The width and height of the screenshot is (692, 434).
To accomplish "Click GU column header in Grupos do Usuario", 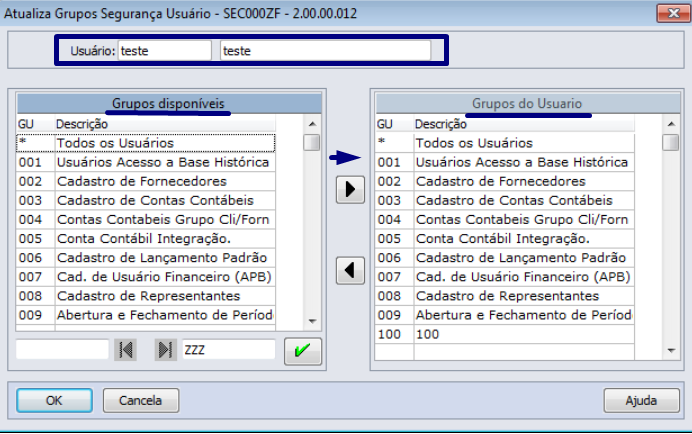I will (395, 124).
